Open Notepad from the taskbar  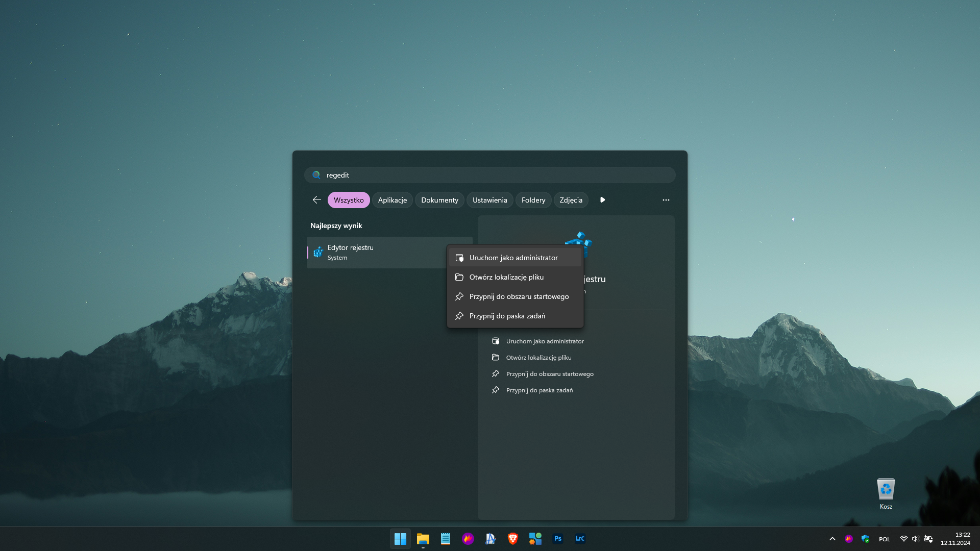tap(445, 538)
